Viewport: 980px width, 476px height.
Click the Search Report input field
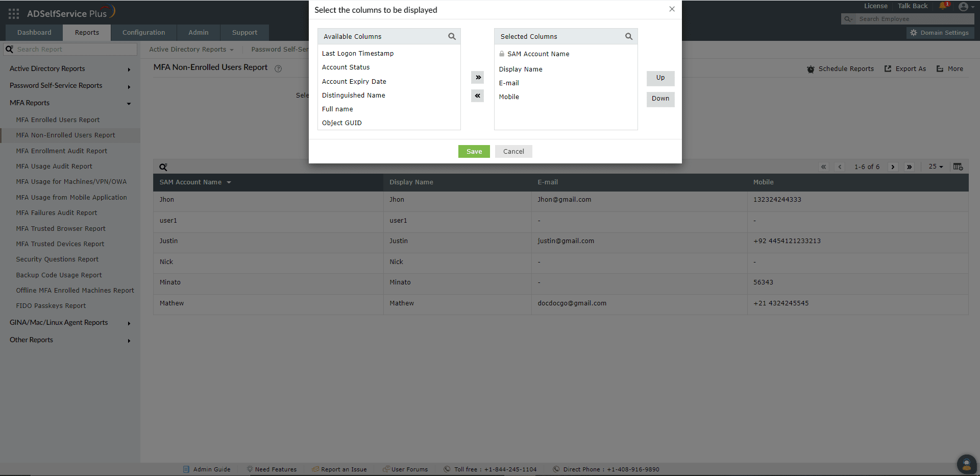[x=70, y=50]
